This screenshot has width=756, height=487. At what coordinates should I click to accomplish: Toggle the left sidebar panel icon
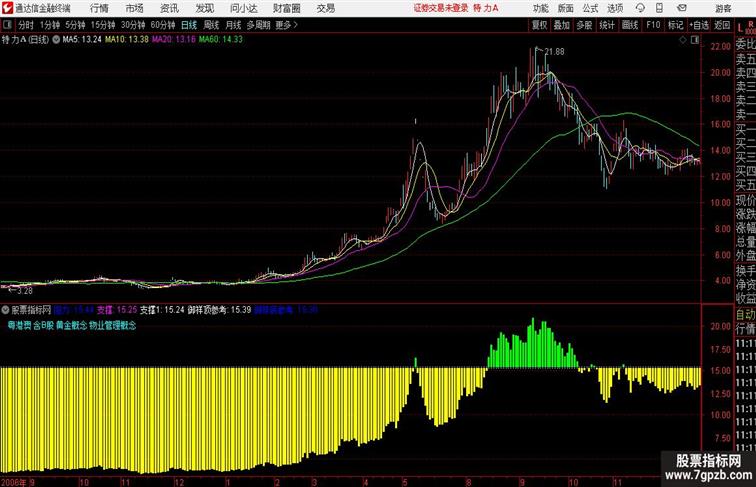7,25
